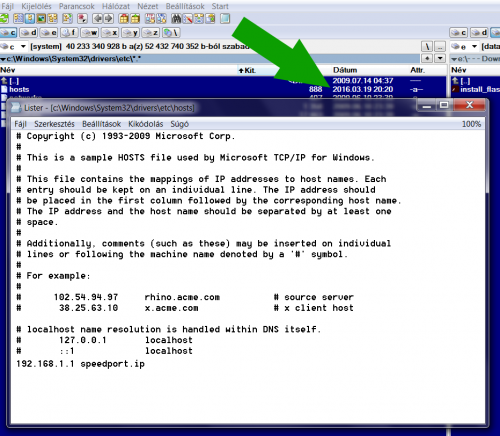Viewport: 500px width, 436px height.
Task: Click the Lister 100% percentage indicator
Action: (471, 124)
